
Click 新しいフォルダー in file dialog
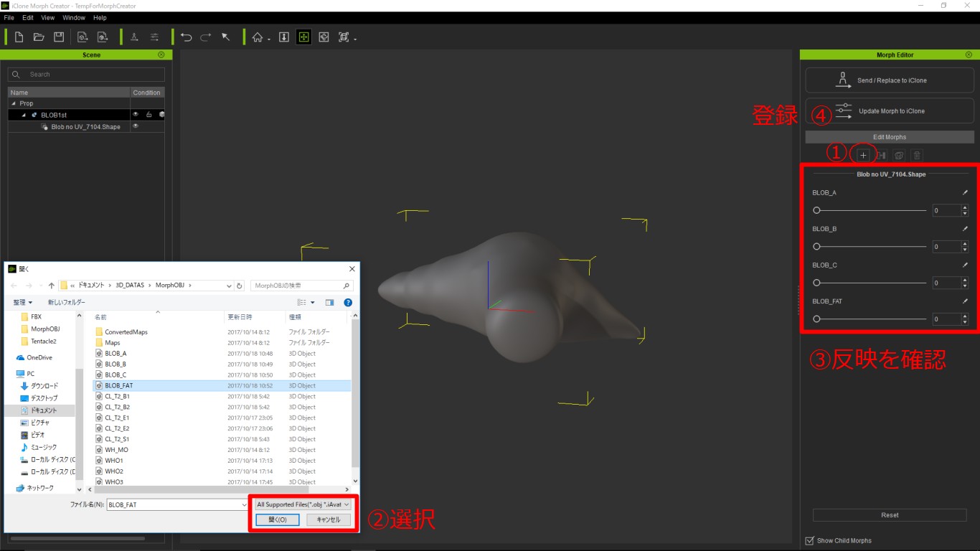click(67, 303)
